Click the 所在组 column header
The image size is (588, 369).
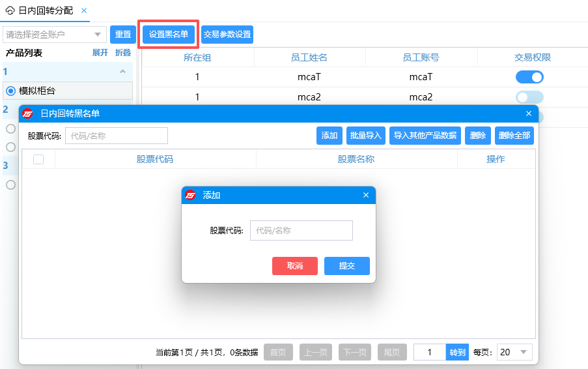[x=197, y=57]
